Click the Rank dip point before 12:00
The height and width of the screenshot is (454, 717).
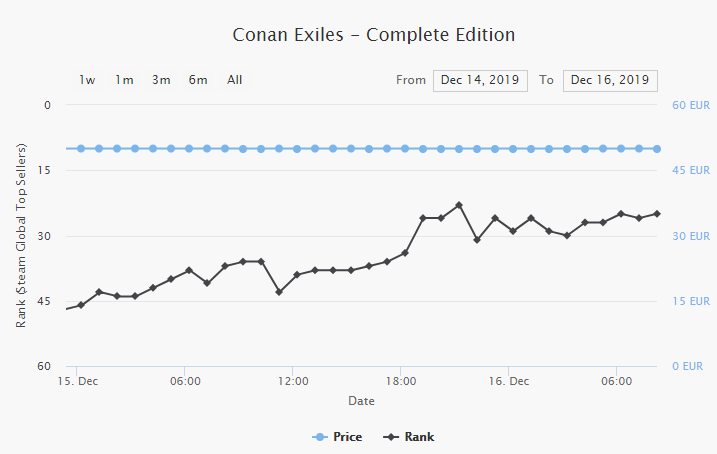(x=279, y=292)
